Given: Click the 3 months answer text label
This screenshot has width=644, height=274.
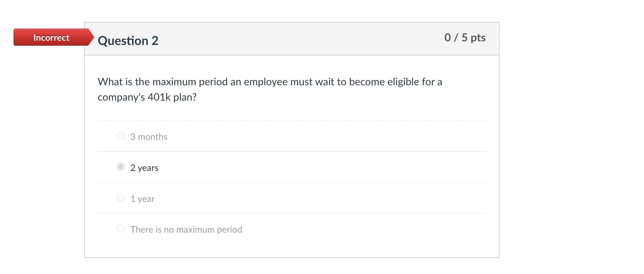Looking at the screenshot, I should click(149, 137).
